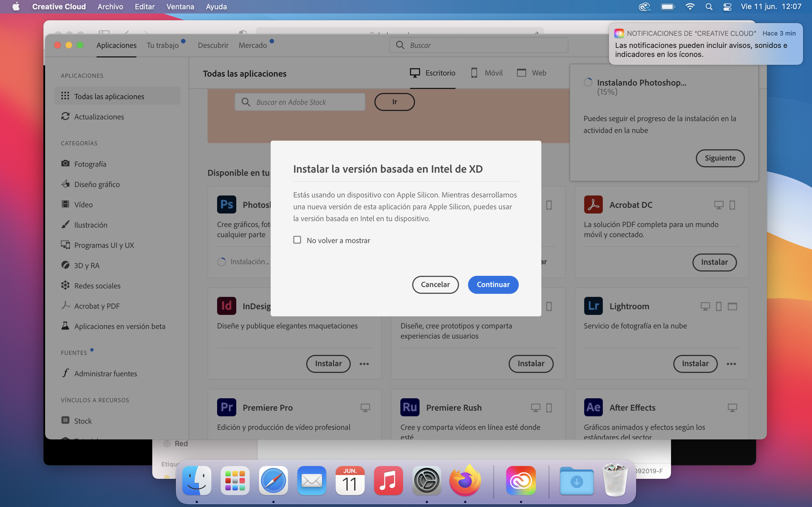Image resolution: width=812 pixels, height=507 pixels.
Task: Click the After Effects app icon
Action: coord(593,407)
